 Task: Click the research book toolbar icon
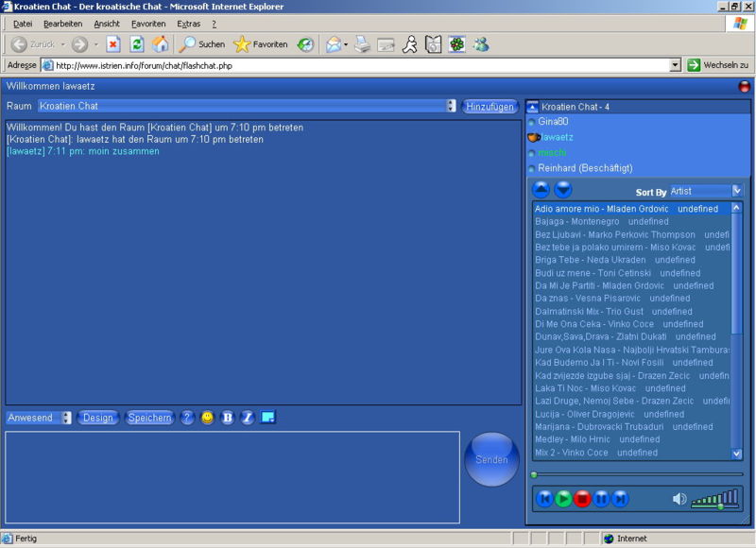point(434,44)
